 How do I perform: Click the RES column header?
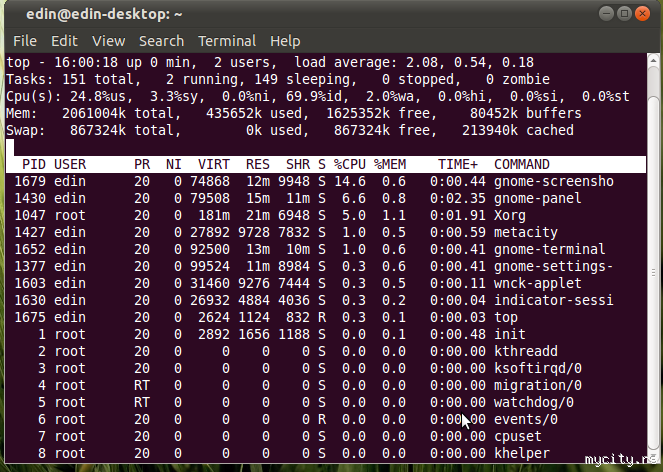coord(258,165)
